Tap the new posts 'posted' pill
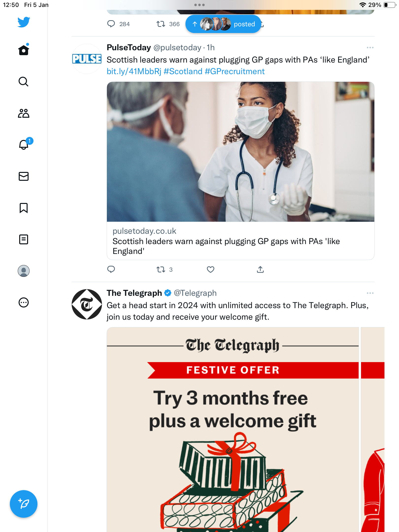This screenshot has height=532, width=399. coord(223,24)
